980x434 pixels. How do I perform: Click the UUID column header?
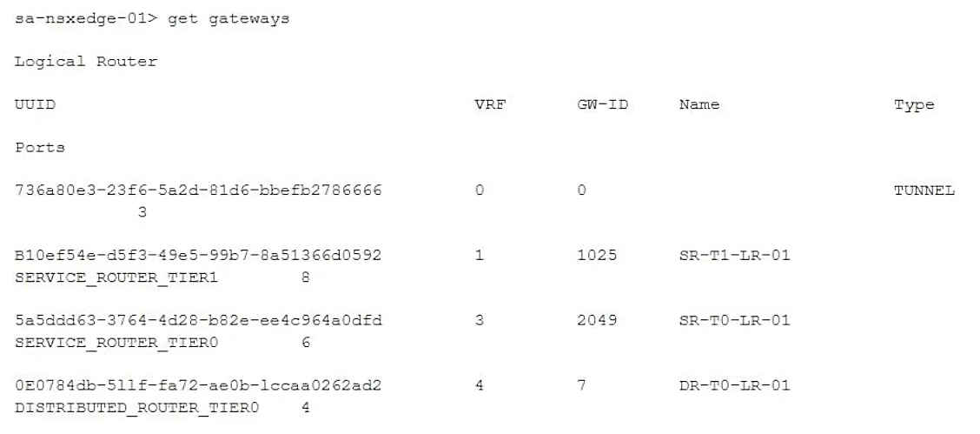click(x=31, y=105)
